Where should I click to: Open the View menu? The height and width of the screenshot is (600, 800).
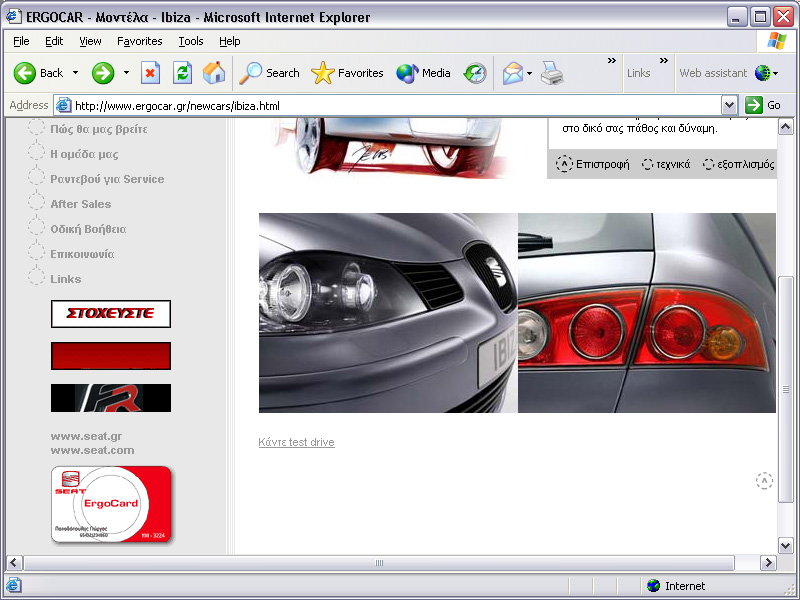coord(90,41)
